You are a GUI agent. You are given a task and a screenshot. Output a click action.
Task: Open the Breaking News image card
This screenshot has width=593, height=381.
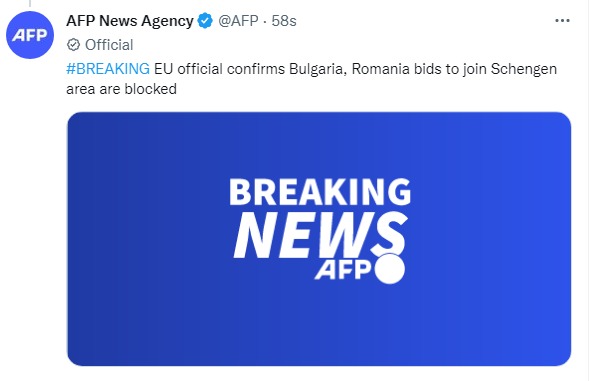[x=319, y=239]
